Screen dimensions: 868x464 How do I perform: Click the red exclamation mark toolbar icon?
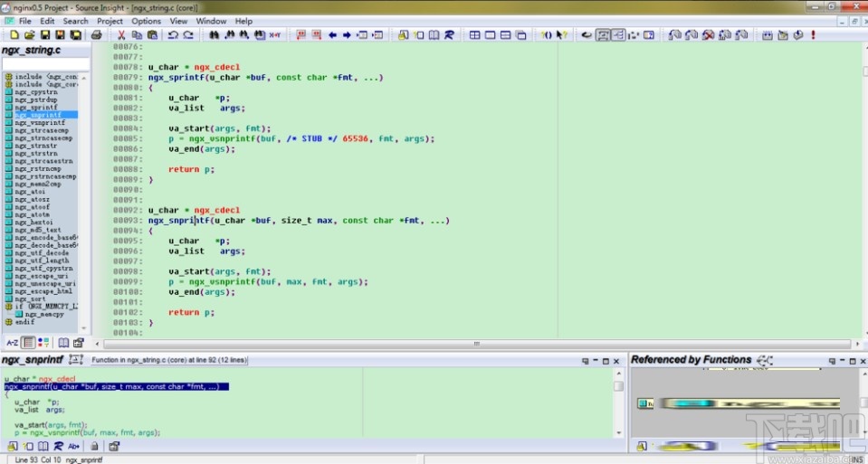pyautogui.click(x=814, y=35)
